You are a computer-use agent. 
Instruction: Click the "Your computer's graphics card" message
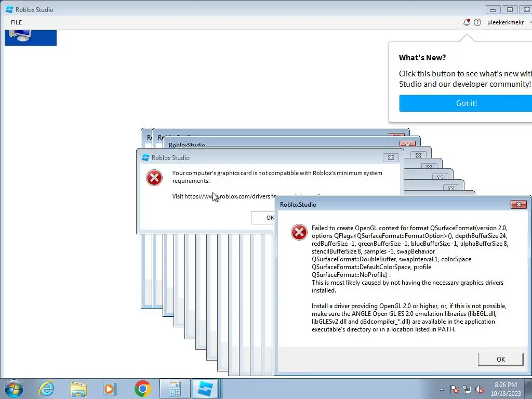point(277,177)
